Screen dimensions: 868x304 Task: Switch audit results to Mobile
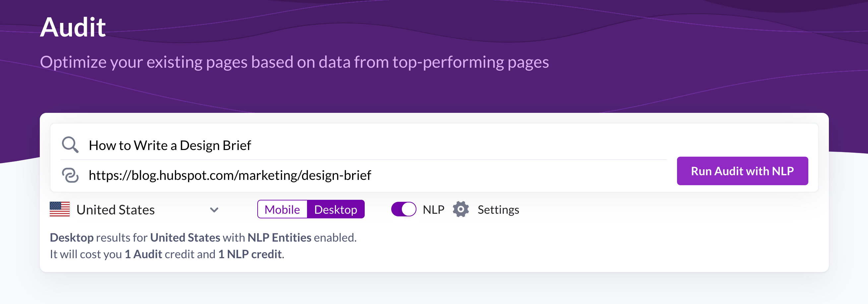point(282,209)
